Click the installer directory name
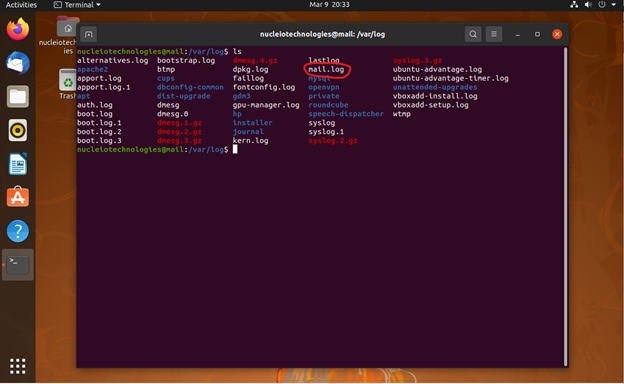Screen dimensions: 624x384 (252, 123)
